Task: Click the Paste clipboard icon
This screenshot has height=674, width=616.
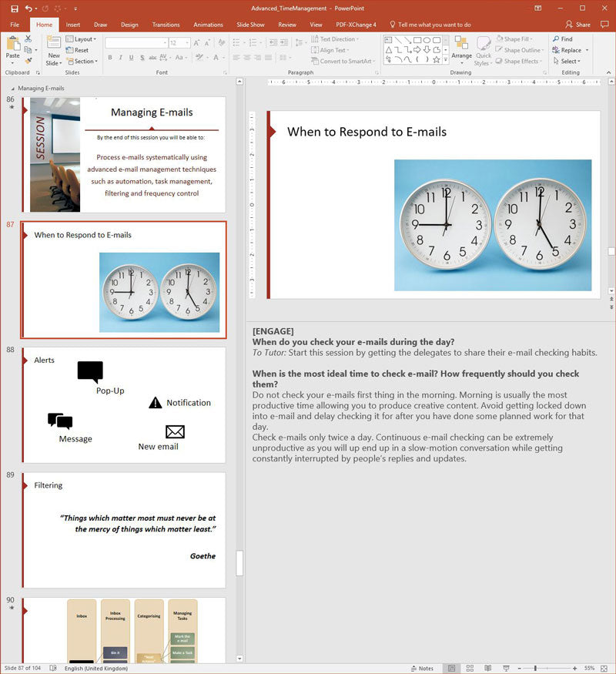Action: 13,43
